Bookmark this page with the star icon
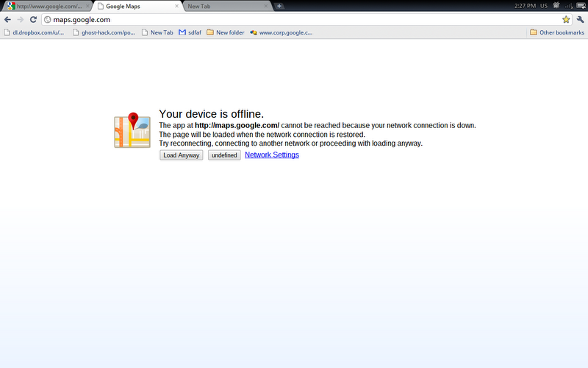 [x=566, y=20]
